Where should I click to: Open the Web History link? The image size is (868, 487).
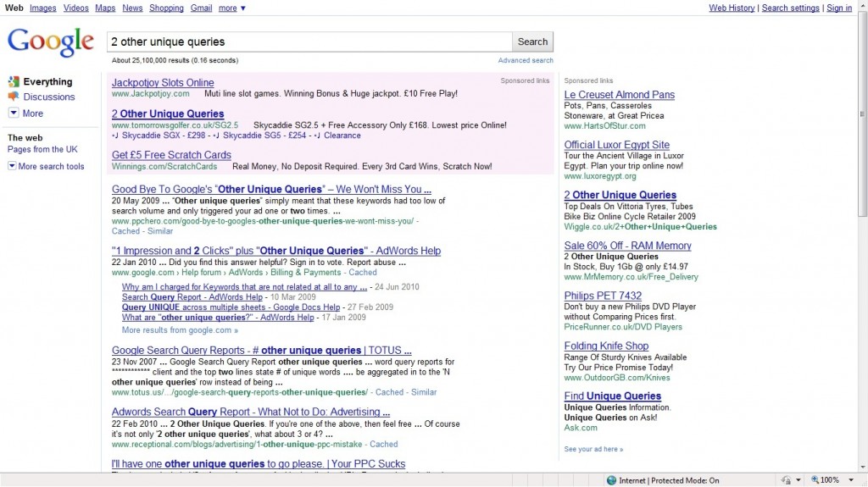click(x=732, y=8)
